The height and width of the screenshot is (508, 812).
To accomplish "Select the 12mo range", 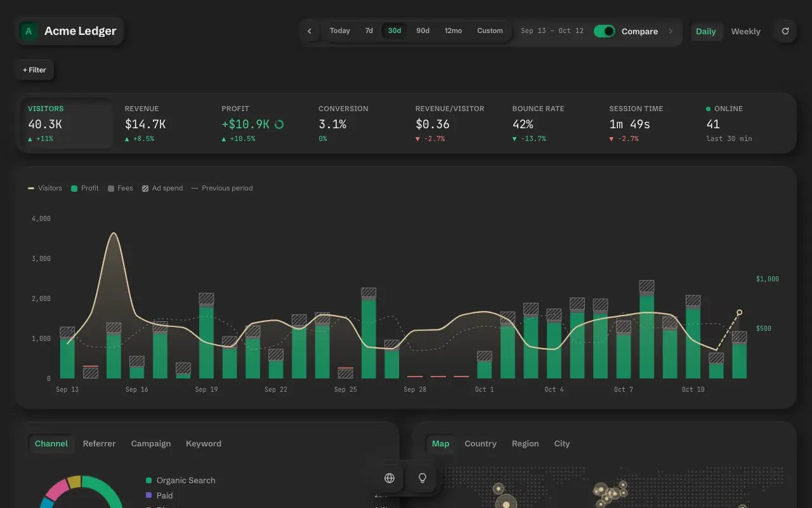I will pyautogui.click(x=454, y=30).
